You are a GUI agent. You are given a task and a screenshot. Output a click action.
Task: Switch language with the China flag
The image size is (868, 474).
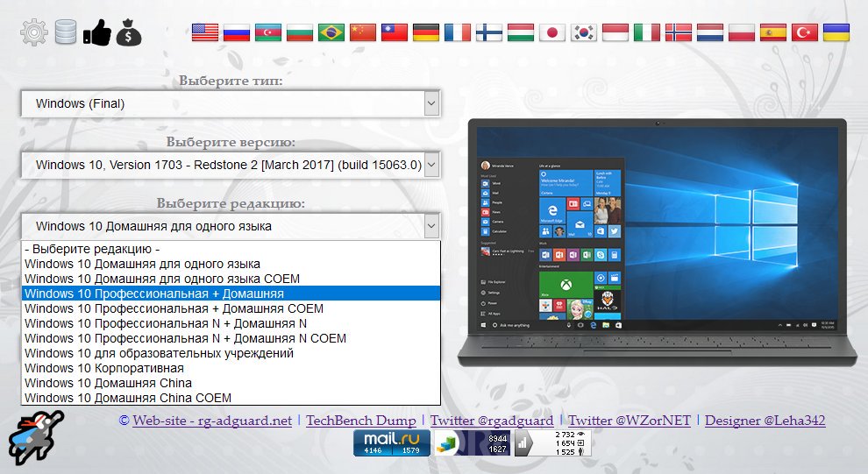coord(363,32)
